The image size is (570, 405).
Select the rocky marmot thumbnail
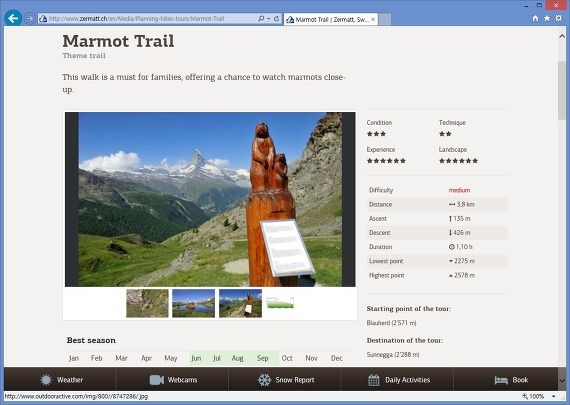point(147,303)
